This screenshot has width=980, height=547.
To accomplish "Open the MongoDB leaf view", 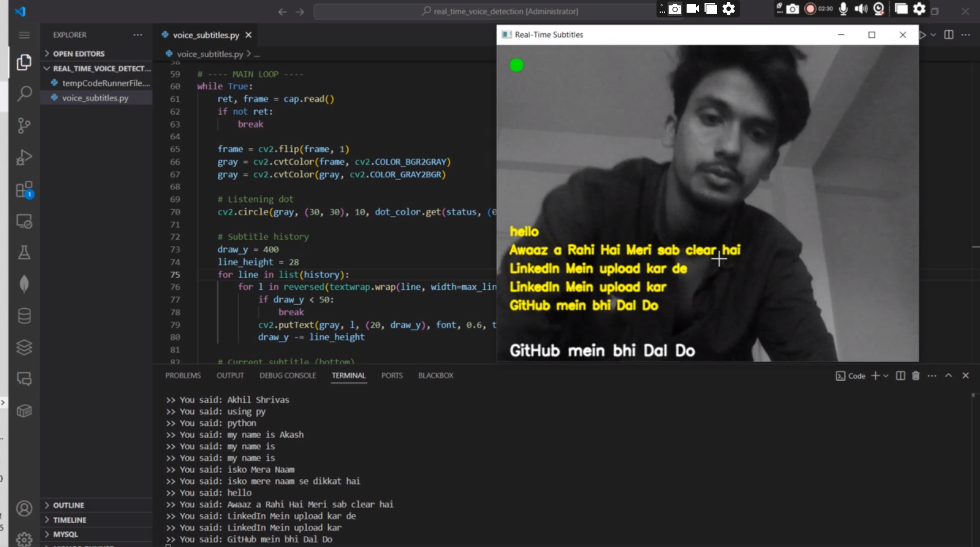I will (24, 284).
